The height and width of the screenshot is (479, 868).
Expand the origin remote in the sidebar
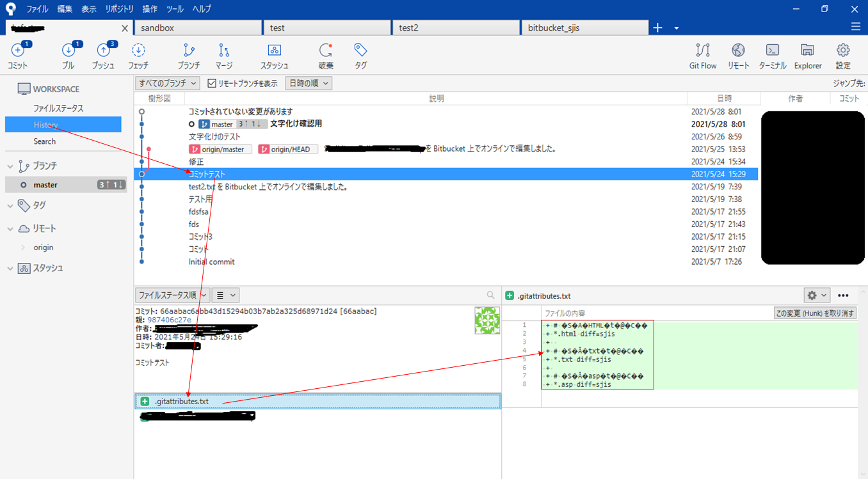(24, 247)
